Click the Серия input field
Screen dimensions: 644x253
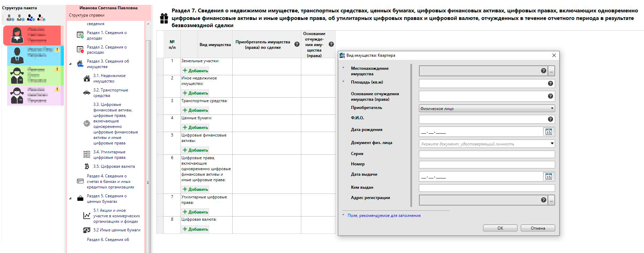coord(487,154)
